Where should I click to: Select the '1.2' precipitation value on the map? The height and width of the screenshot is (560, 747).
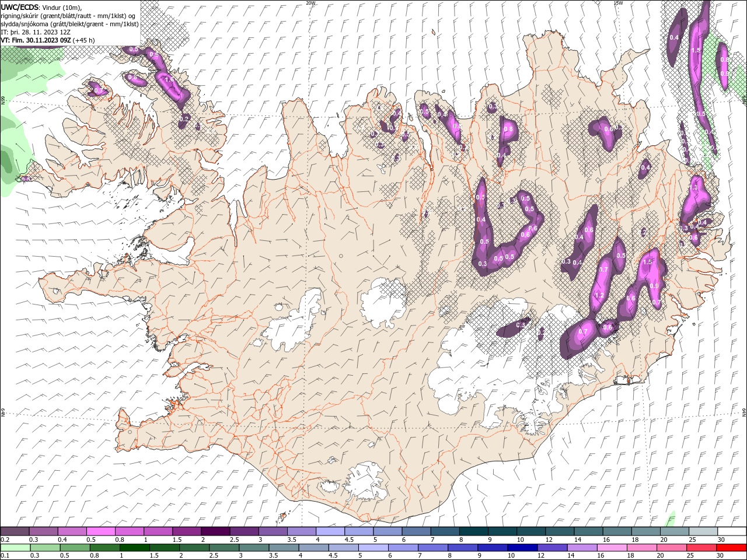coord(599,296)
